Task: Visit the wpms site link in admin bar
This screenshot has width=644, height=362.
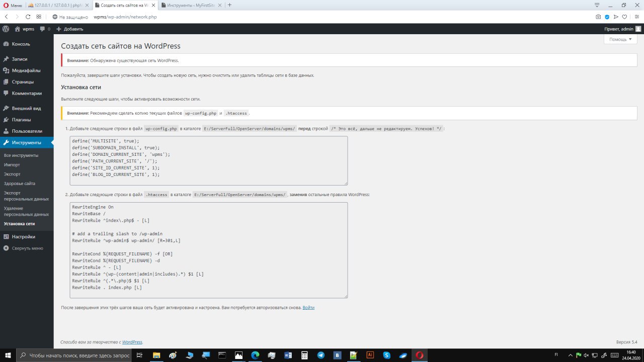Action: pos(25,29)
